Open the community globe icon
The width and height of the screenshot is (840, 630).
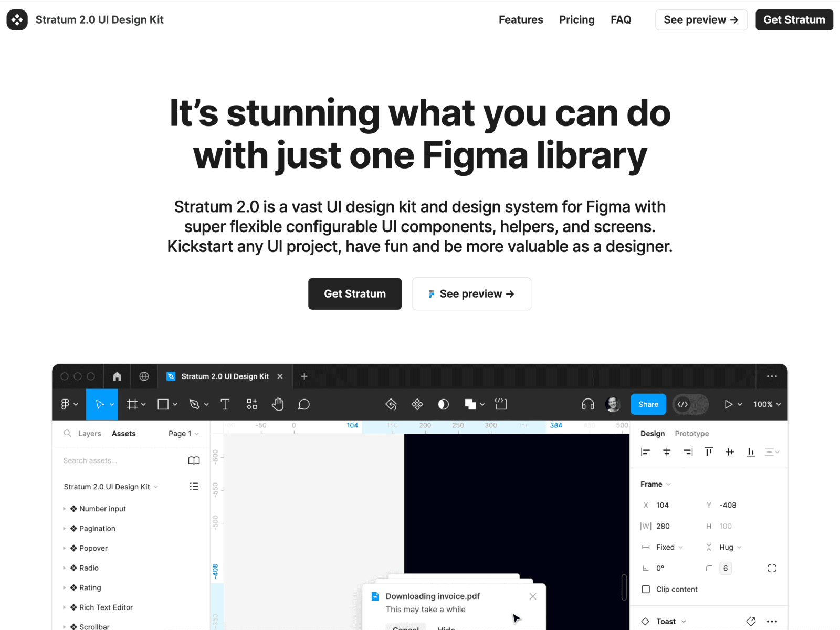[144, 376]
